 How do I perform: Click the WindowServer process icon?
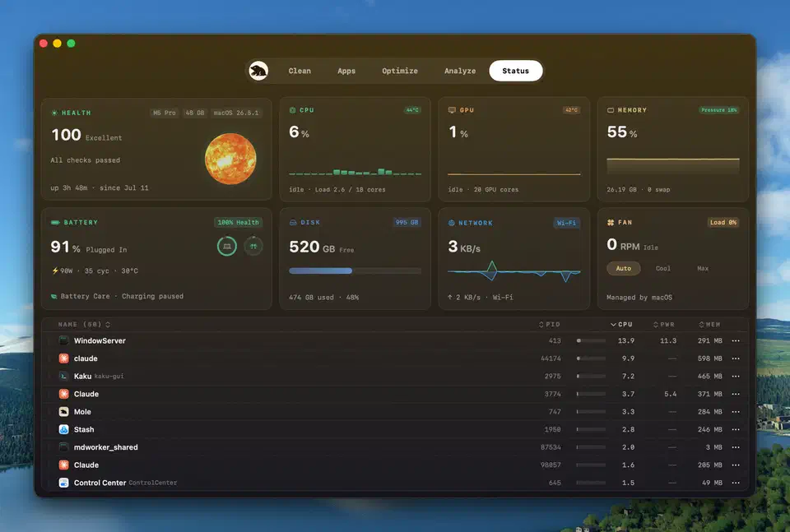[x=63, y=340]
